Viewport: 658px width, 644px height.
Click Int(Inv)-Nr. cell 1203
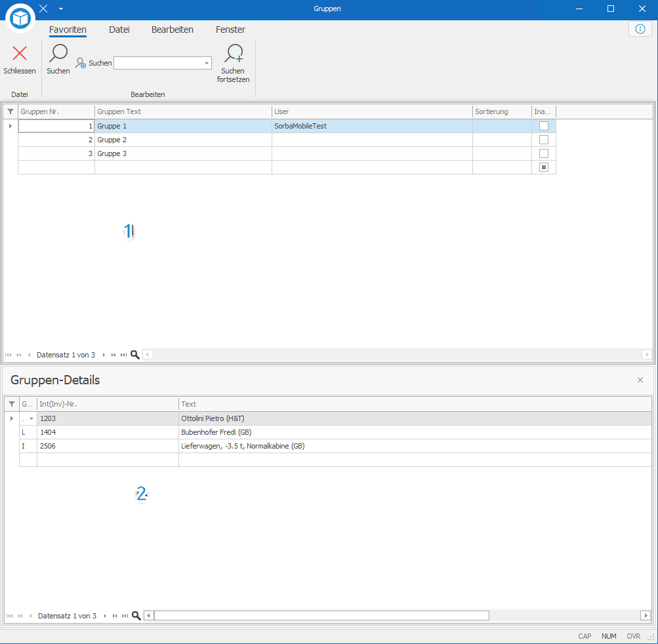pyautogui.click(x=108, y=418)
